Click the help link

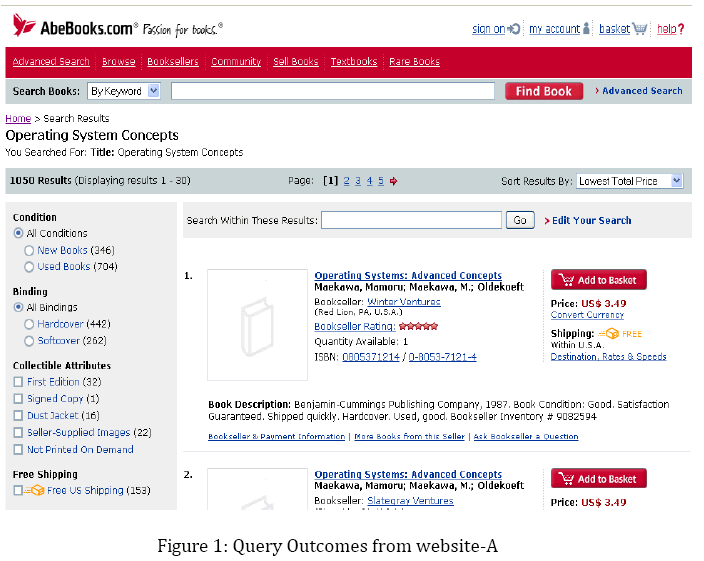pyautogui.click(x=667, y=29)
